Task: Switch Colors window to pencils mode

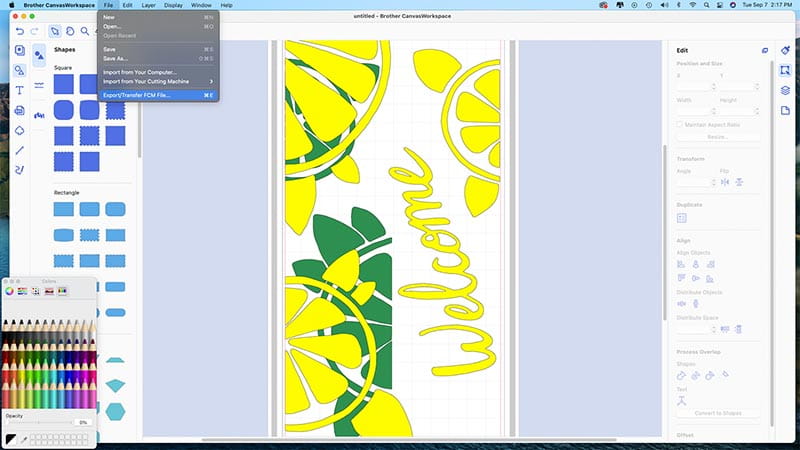Action: click(62, 291)
